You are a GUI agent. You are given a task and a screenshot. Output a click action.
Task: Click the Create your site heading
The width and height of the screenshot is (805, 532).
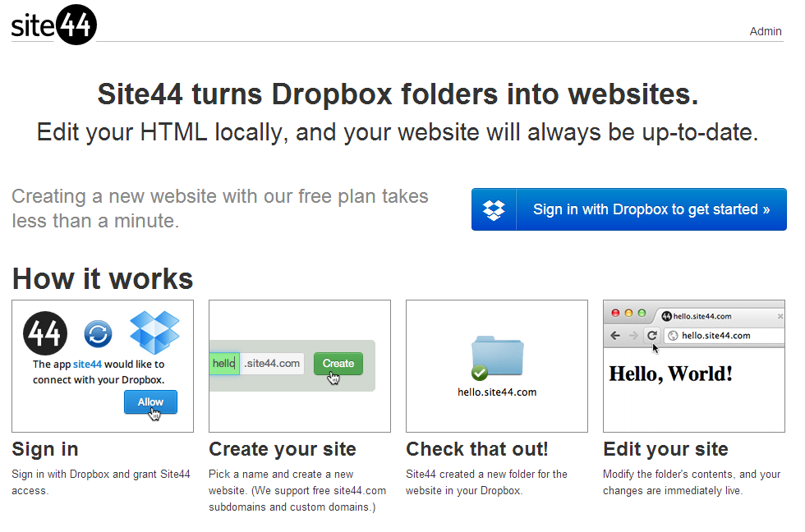[x=283, y=449]
